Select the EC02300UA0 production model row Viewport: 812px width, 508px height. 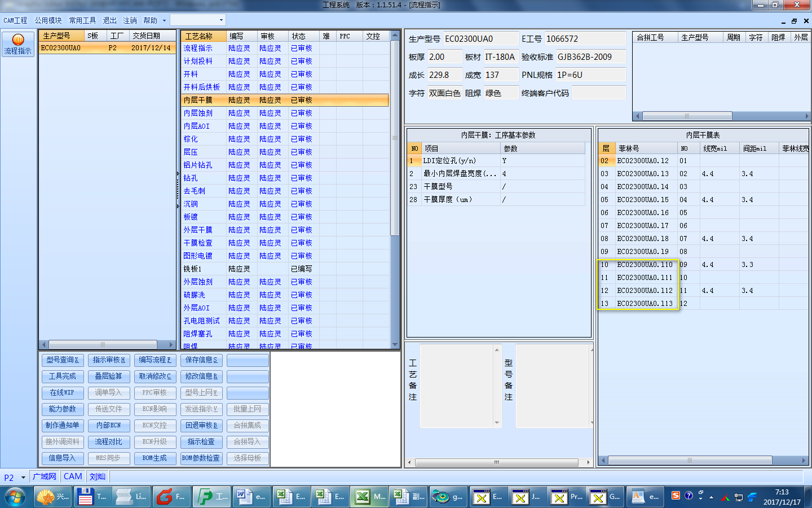[x=107, y=48]
